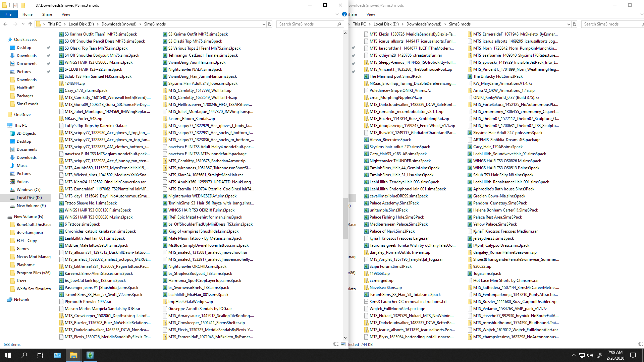Expand chevron after This PC in front breadcrumb
Image resolution: width=644 pixels, height=362 pixels.
[x=65, y=24]
